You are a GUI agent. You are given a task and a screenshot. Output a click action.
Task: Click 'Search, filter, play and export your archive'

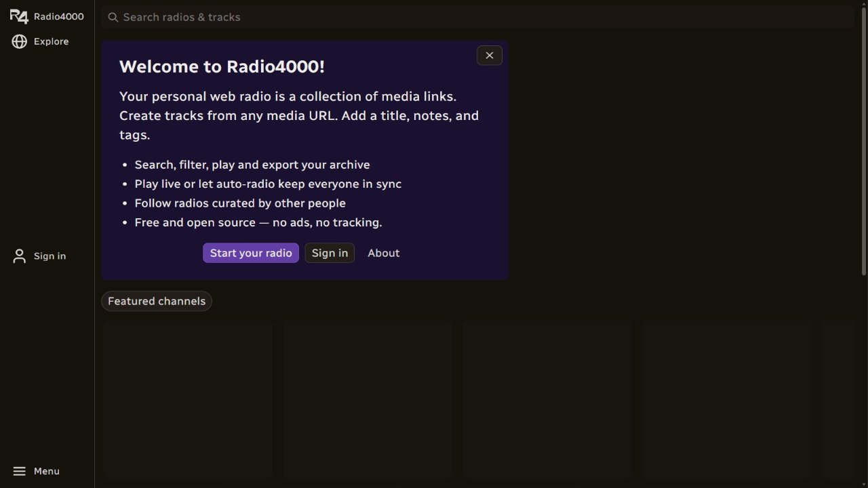click(x=252, y=165)
